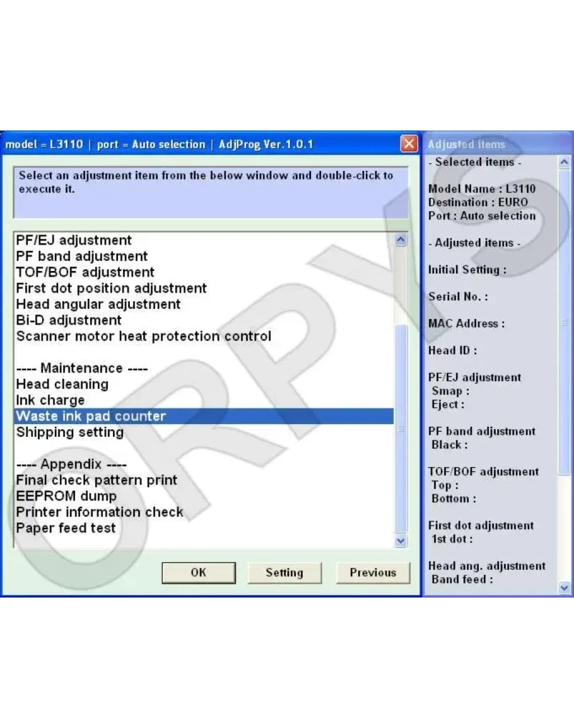Image resolution: width=574 pixels, height=728 pixels.
Task: Close the AdjProg window with red X
Action: (409, 144)
